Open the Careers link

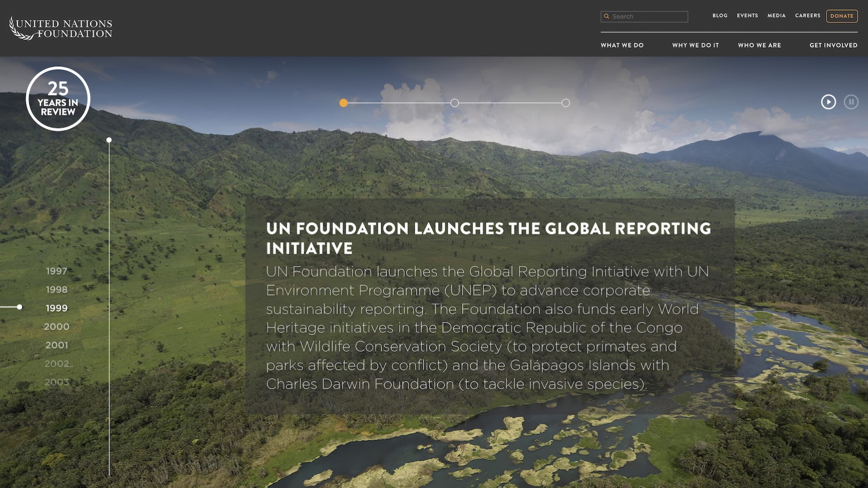[807, 16]
